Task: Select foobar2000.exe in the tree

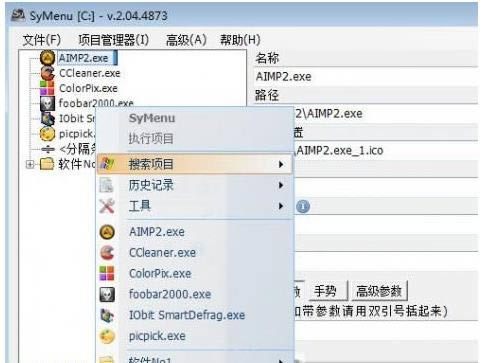Action: coord(96,103)
